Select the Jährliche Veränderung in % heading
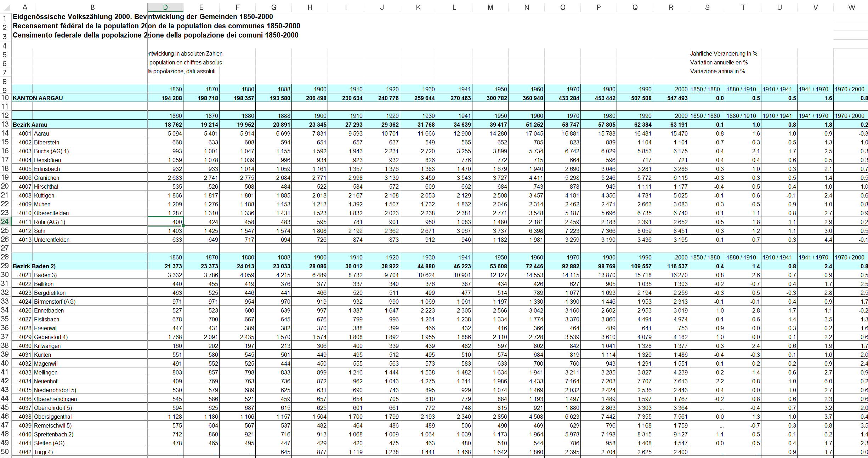868x458 pixels. [724, 53]
